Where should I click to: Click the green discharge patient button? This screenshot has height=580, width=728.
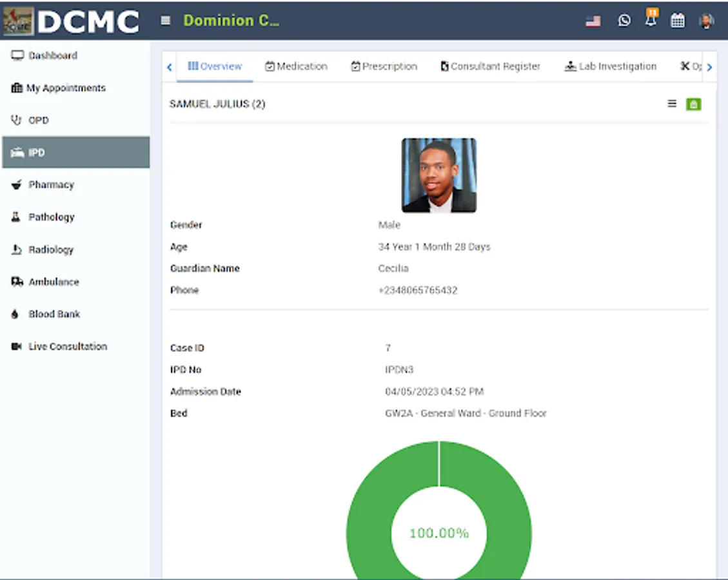[x=694, y=104]
